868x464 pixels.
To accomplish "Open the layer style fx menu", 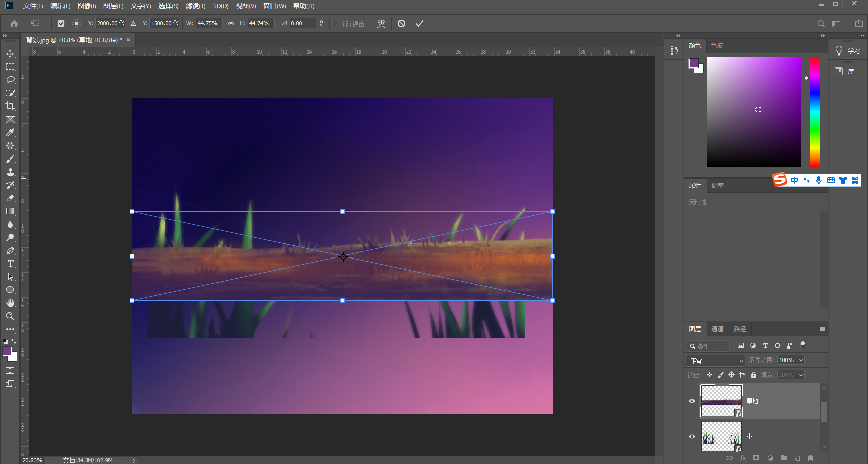I will [743, 458].
